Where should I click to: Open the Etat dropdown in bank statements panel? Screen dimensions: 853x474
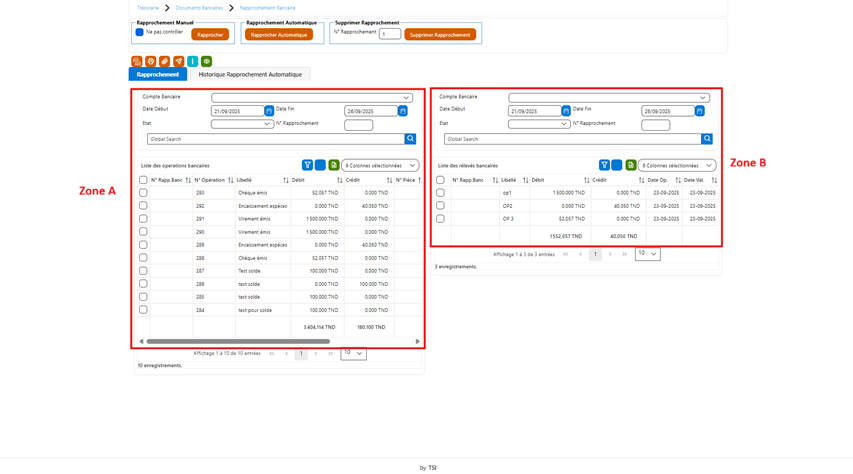point(539,124)
